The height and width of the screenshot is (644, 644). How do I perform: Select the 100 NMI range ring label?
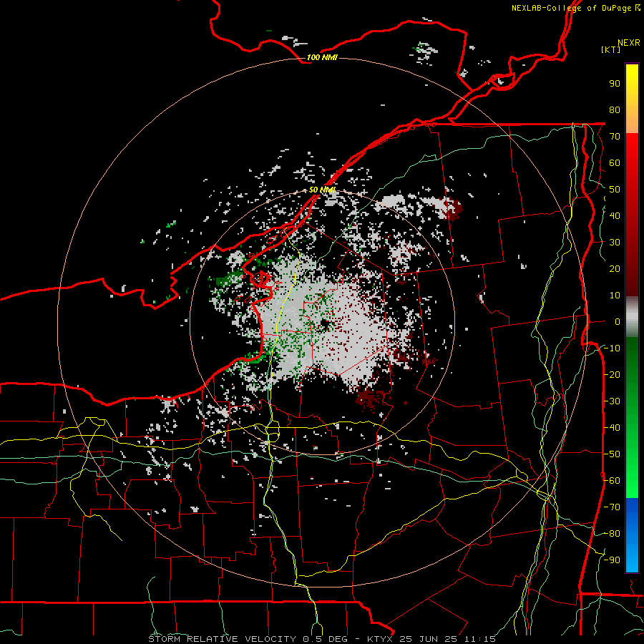click(322, 57)
